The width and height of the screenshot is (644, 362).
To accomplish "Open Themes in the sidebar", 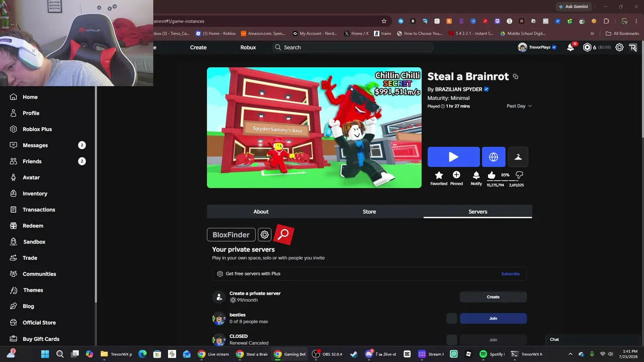I will click(x=33, y=290).
